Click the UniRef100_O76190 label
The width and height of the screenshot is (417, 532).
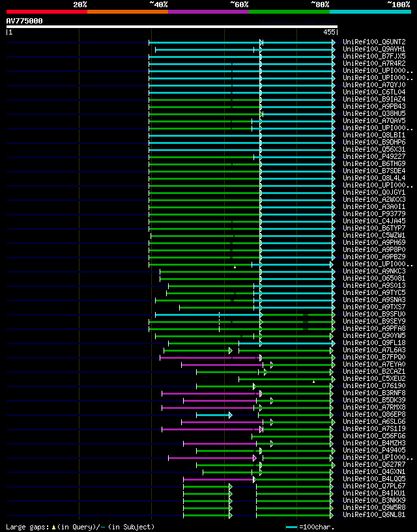374,385
